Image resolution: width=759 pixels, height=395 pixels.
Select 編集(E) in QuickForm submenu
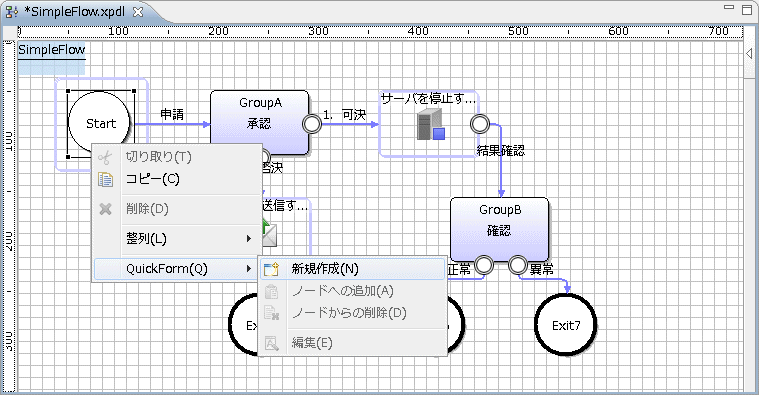click(352, 343)
